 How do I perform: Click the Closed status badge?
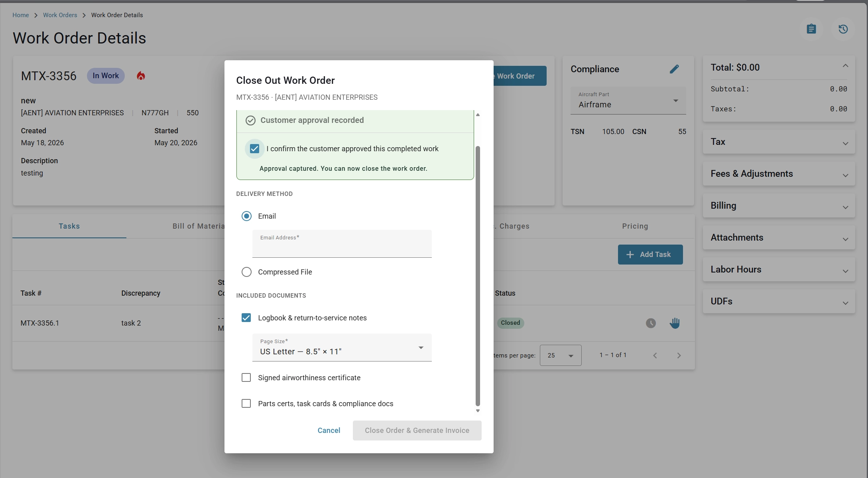point(510,323)
